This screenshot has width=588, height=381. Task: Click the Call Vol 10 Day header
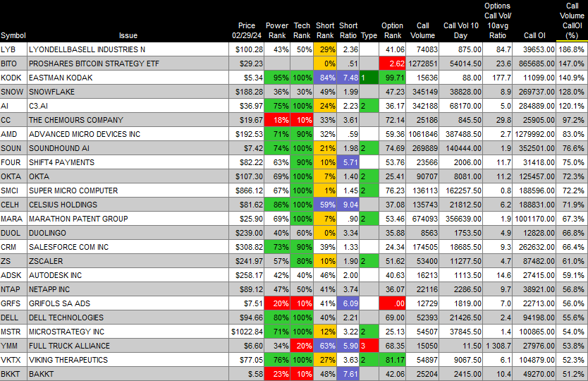(461, 30)
